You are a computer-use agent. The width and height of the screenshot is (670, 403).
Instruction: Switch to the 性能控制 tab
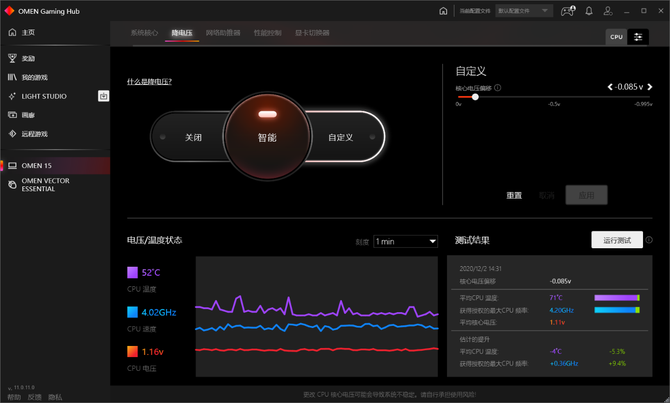pos(267,33)
